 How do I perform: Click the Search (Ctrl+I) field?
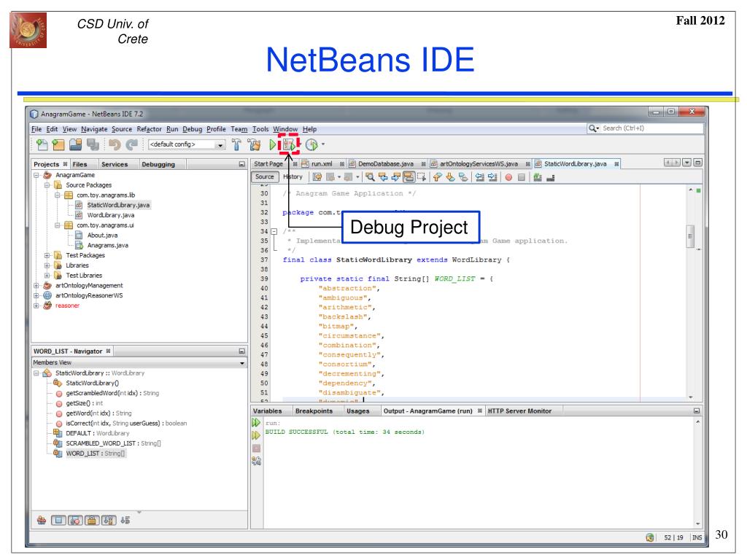pyautogui.click(x=649, y=128)
